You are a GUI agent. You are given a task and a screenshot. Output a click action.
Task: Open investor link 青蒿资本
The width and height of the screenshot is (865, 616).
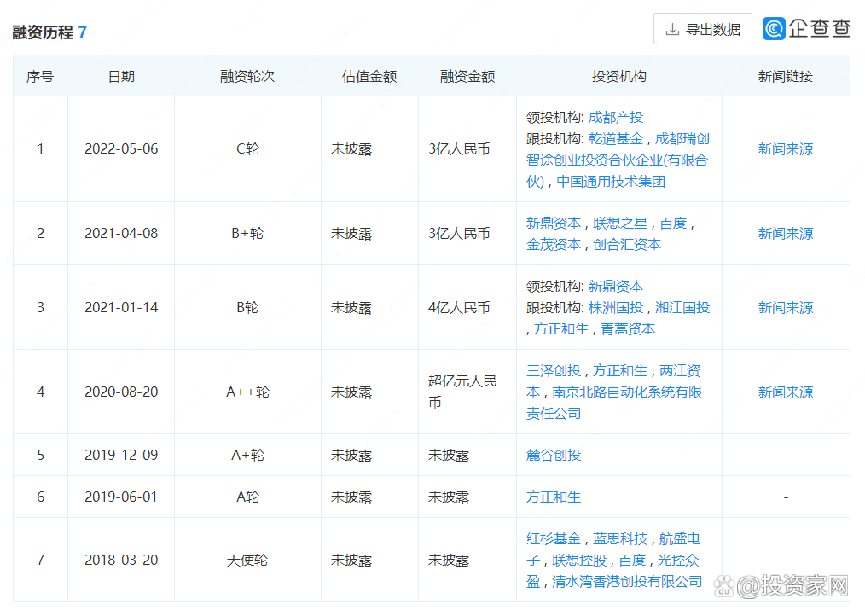point(628,328)
